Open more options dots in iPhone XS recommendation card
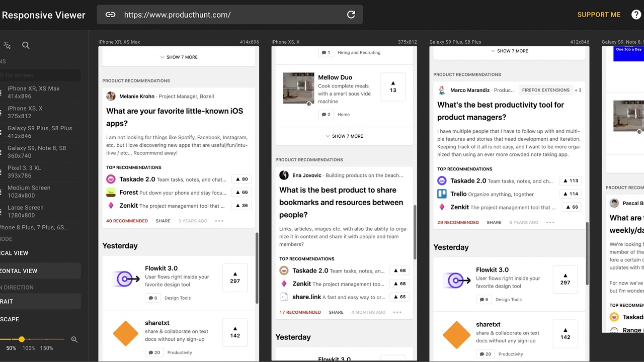 [397, 312]
